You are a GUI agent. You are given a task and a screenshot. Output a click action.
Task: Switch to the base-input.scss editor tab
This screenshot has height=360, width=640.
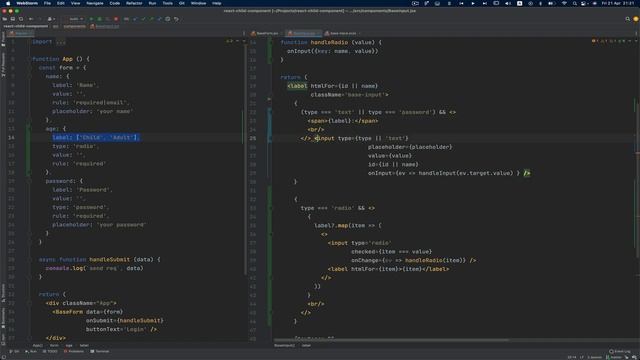[342, 33]
